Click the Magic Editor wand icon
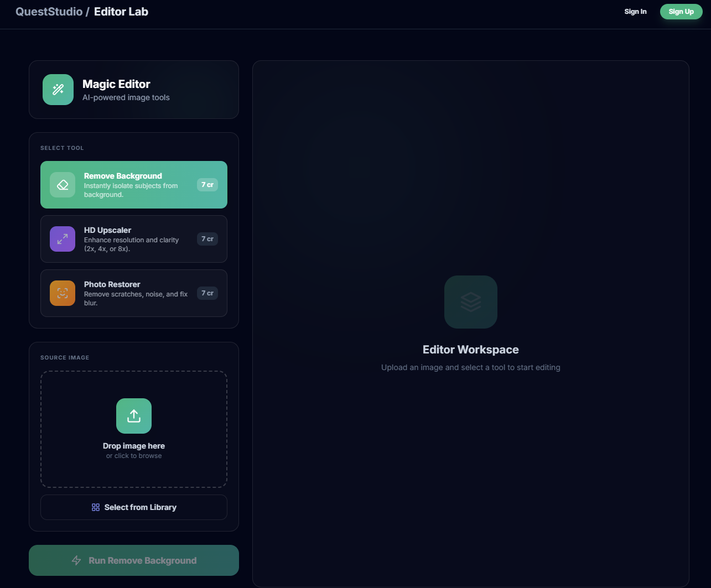711x588 pixels. click(58, 90)
